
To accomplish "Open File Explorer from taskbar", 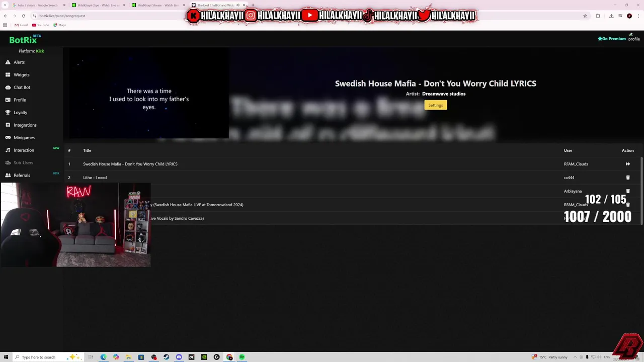I will pos(128,357).
